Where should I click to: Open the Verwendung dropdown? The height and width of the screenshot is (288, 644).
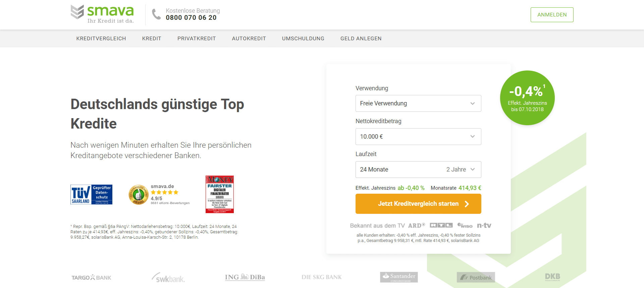[418, 103]
